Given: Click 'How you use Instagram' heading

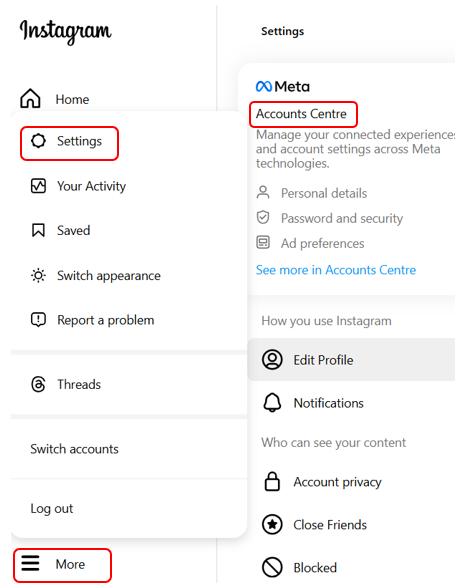Looking at the screenshot, I should tap(326, 321).
